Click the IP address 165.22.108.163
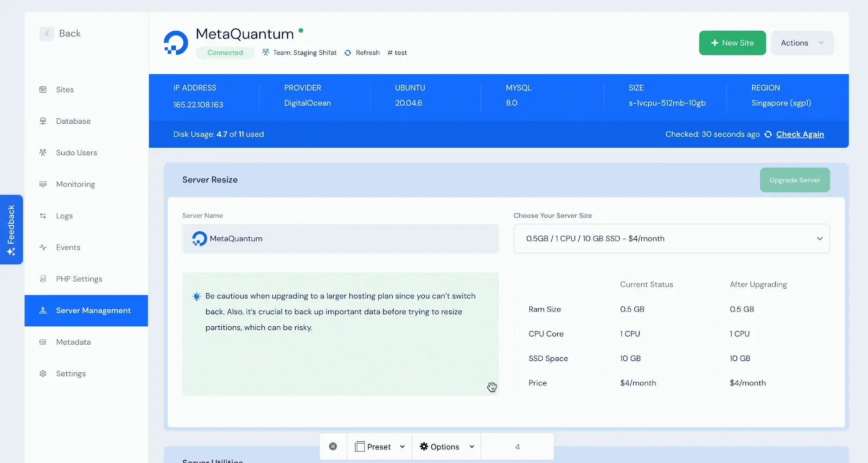 click(x=198, y=105)
